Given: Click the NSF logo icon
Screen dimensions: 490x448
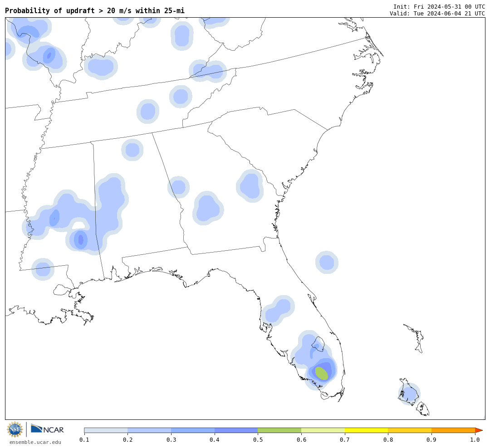Looking at the screenshot, I should coord(15,429).
